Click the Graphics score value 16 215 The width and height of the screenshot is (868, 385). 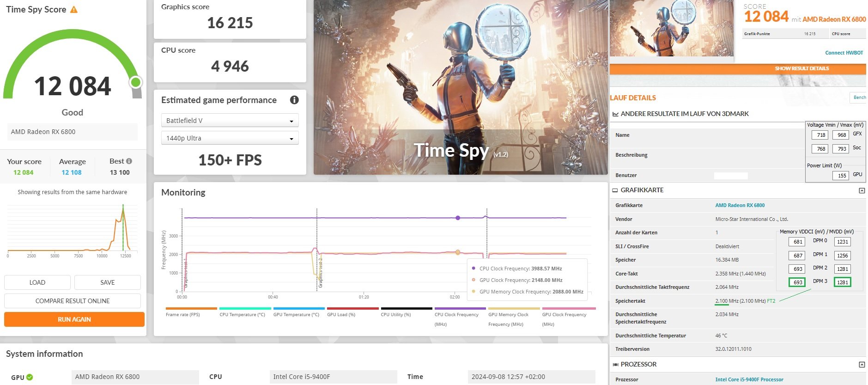click(x=230, y=23)
